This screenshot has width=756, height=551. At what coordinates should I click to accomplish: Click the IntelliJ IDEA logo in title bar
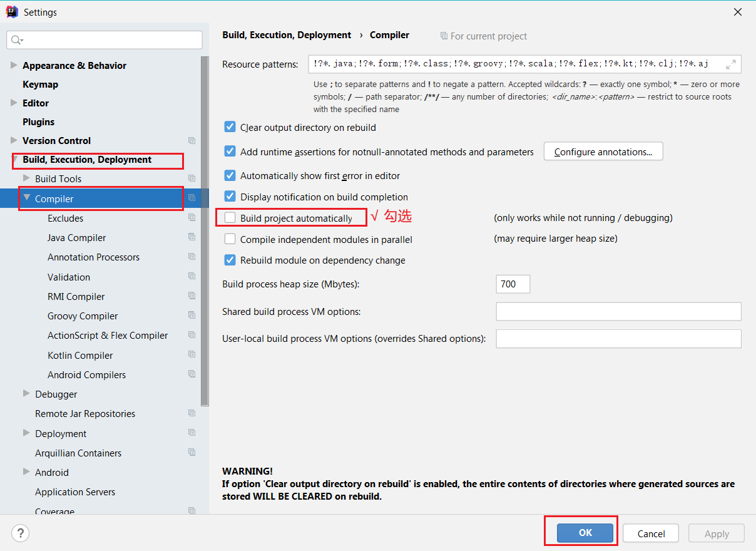click(x=12, y=12)
